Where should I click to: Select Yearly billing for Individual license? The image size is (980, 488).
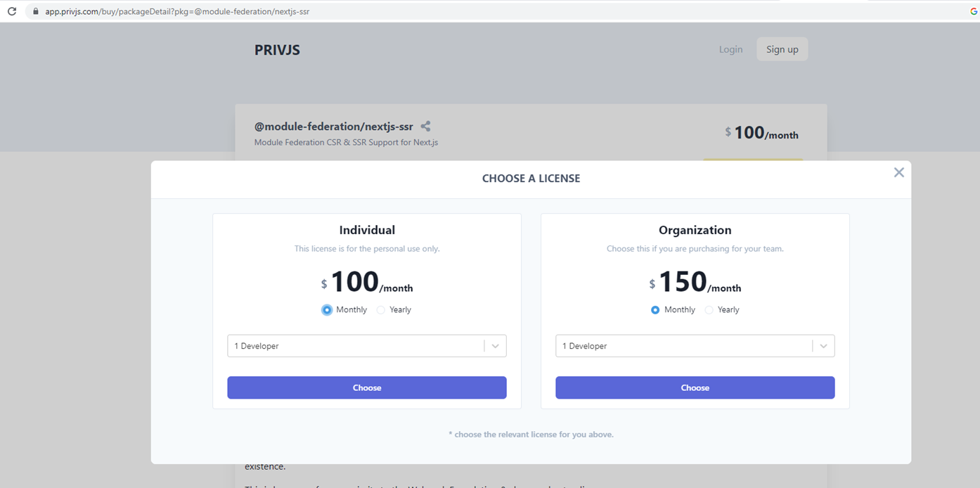tap(381, 310)
